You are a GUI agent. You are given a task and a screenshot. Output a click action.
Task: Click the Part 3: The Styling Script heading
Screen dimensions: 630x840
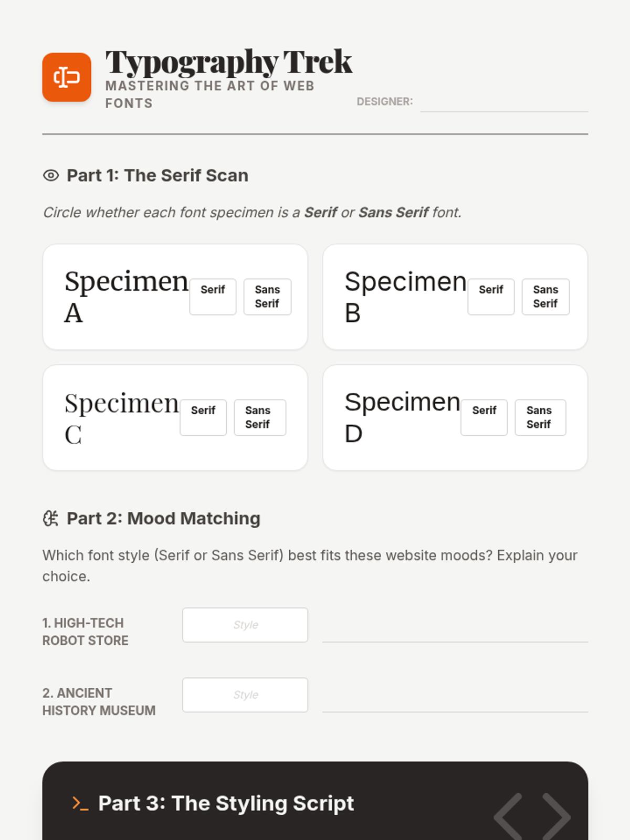pos(226,803)
